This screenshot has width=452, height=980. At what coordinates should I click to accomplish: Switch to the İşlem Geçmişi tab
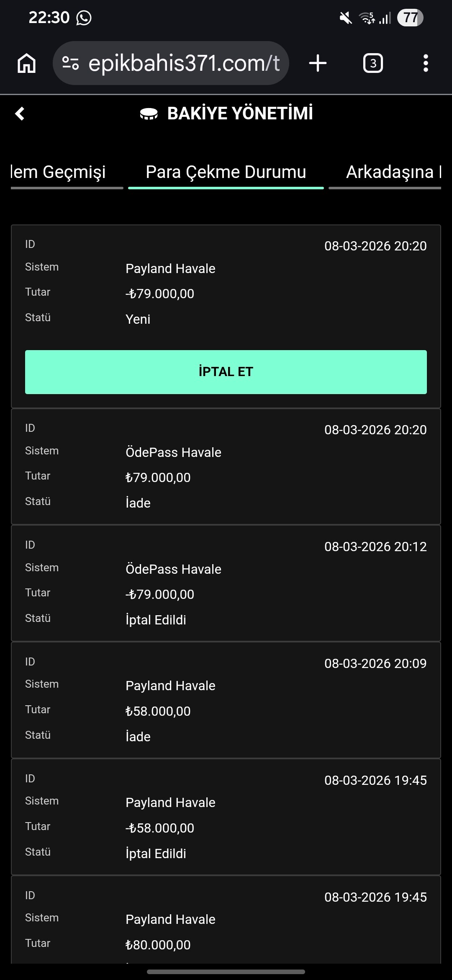[x=59, y=172]
